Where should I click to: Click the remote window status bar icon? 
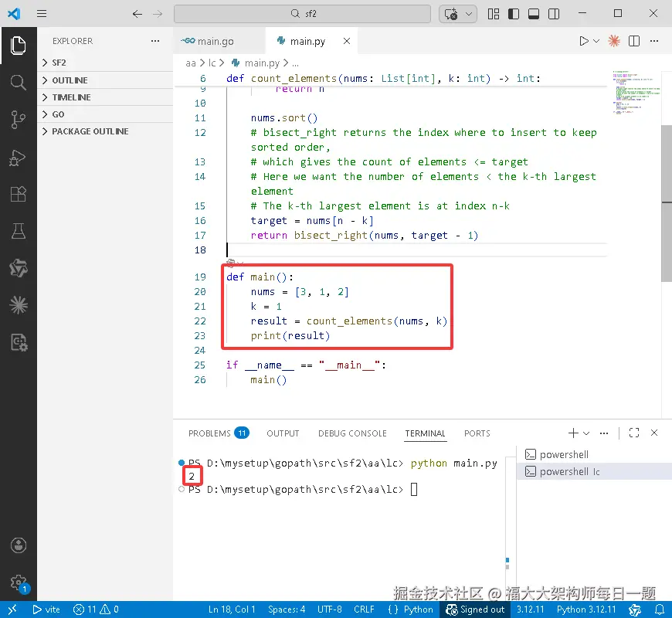pyautogui.click(x=12, y=610)
